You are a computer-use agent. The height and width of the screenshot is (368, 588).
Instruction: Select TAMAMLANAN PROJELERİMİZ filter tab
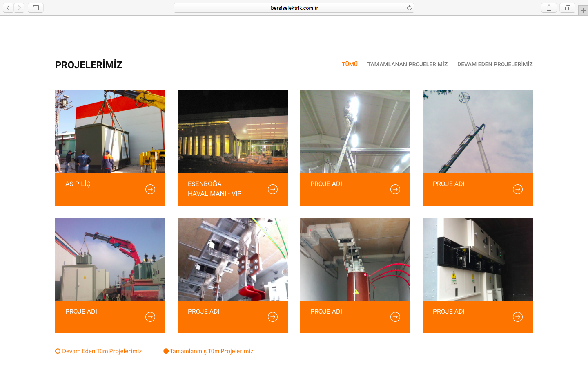[408, 64]
